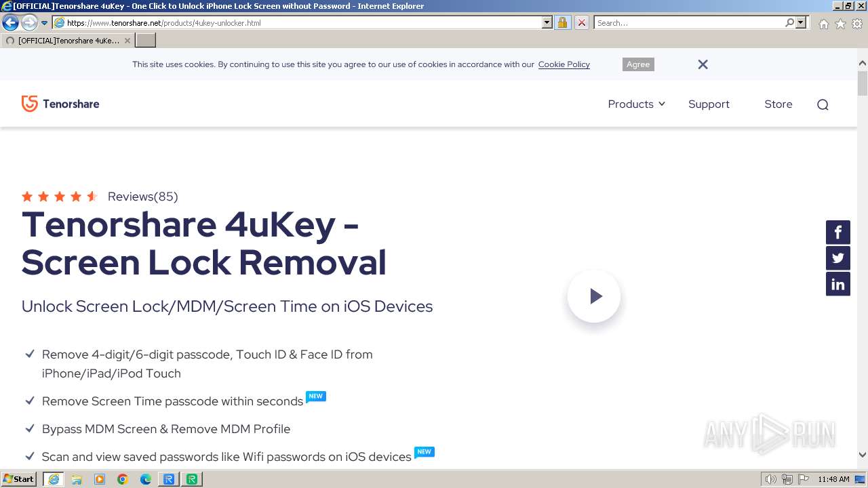This screenshot has width=868, height=488.
Task: Open the Reviews(85) link
Action: tap(142, 197)
